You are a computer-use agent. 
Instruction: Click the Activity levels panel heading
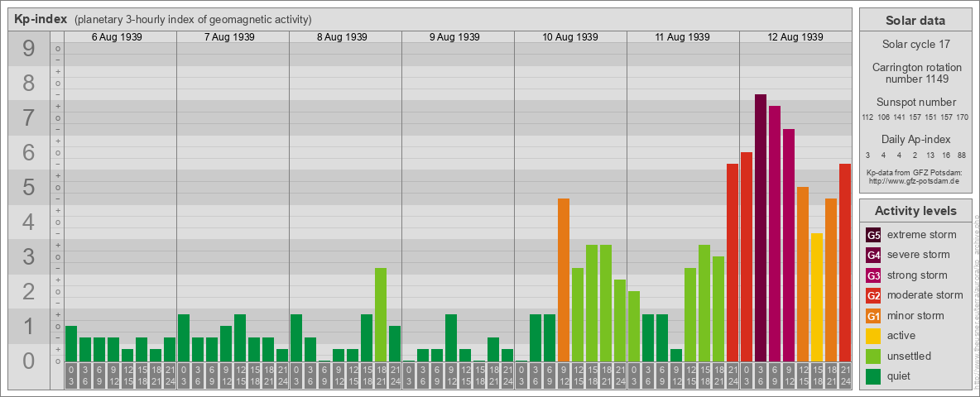(915, 211)
